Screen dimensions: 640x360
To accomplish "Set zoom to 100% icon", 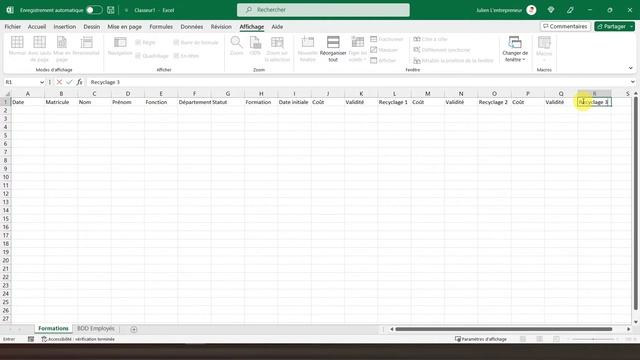I will click(x=255, y=42).
